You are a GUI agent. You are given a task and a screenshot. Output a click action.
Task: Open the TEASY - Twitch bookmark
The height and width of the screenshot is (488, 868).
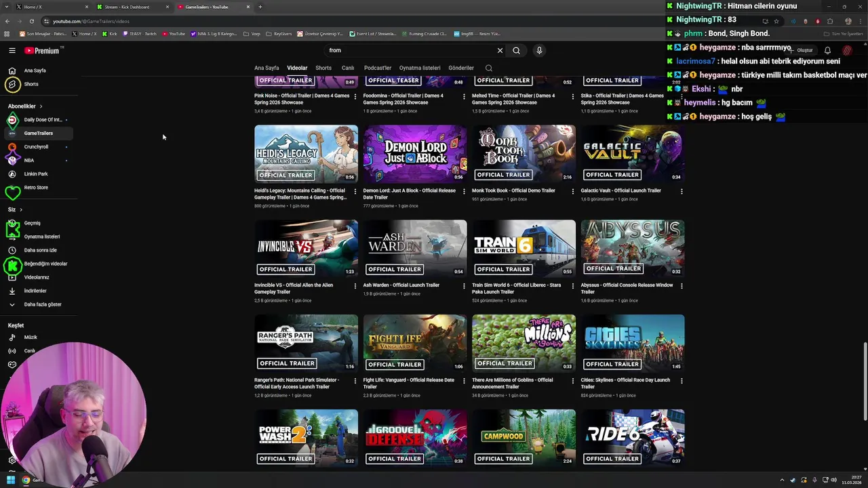[139, 33]
